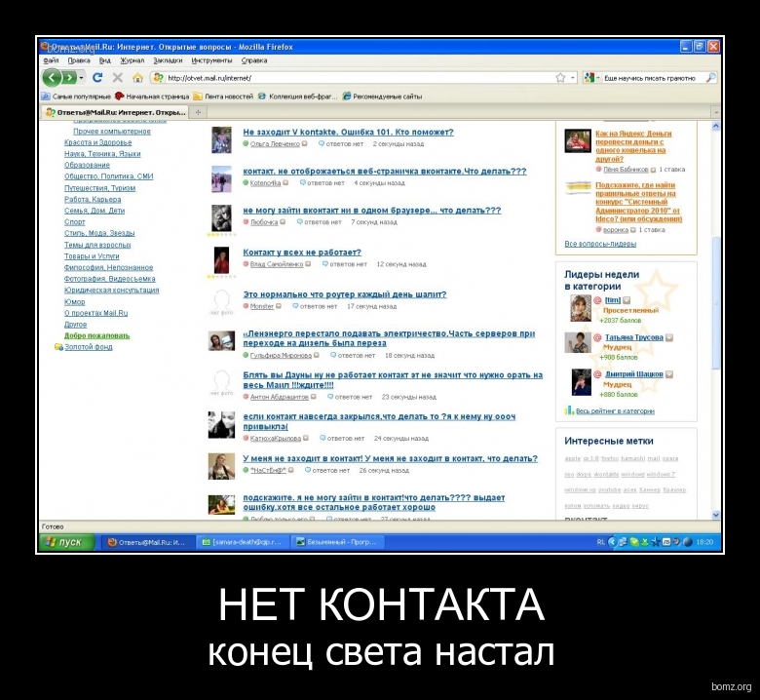Open the Google search engine icon
The image size is (760, 700).
pos(589,78)
